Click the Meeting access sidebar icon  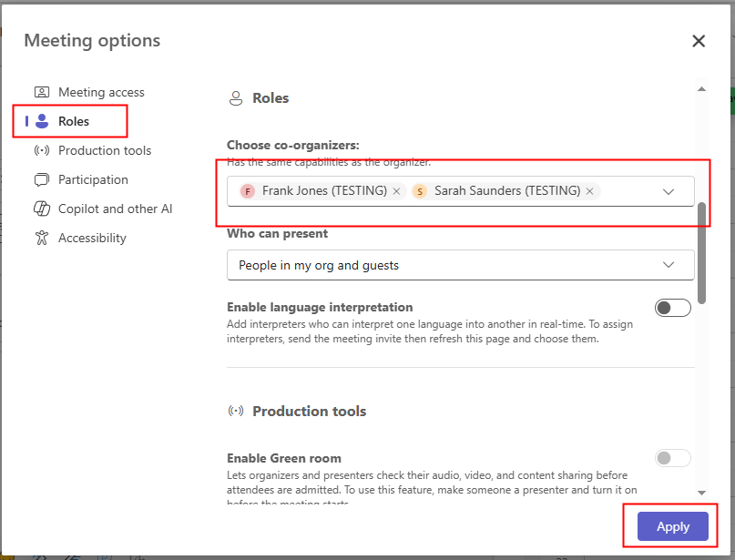coord(41,92)
